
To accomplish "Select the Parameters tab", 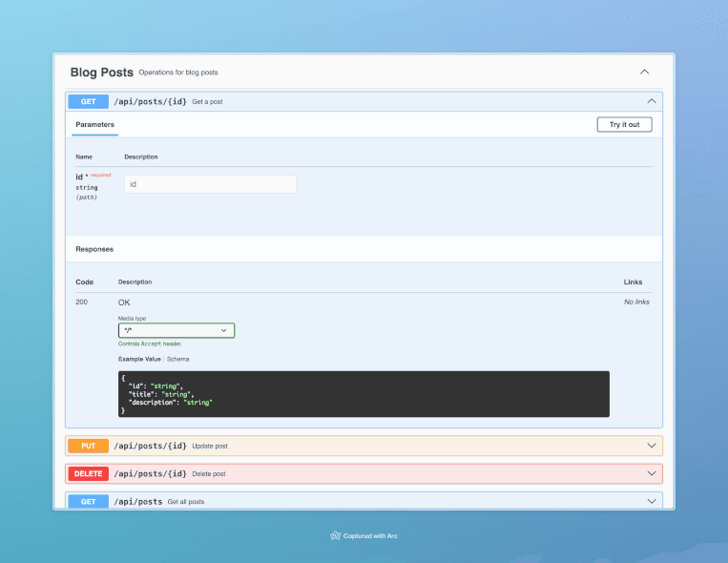I will (94, 124).
